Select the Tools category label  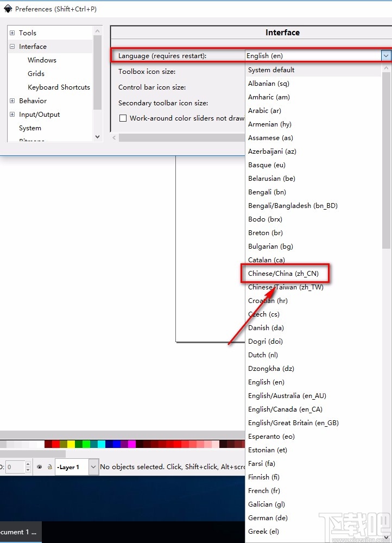[28, 33]
